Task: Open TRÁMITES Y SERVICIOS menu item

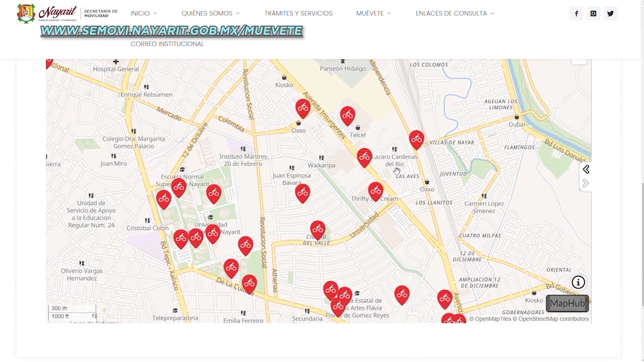Action: click(298, 13)
